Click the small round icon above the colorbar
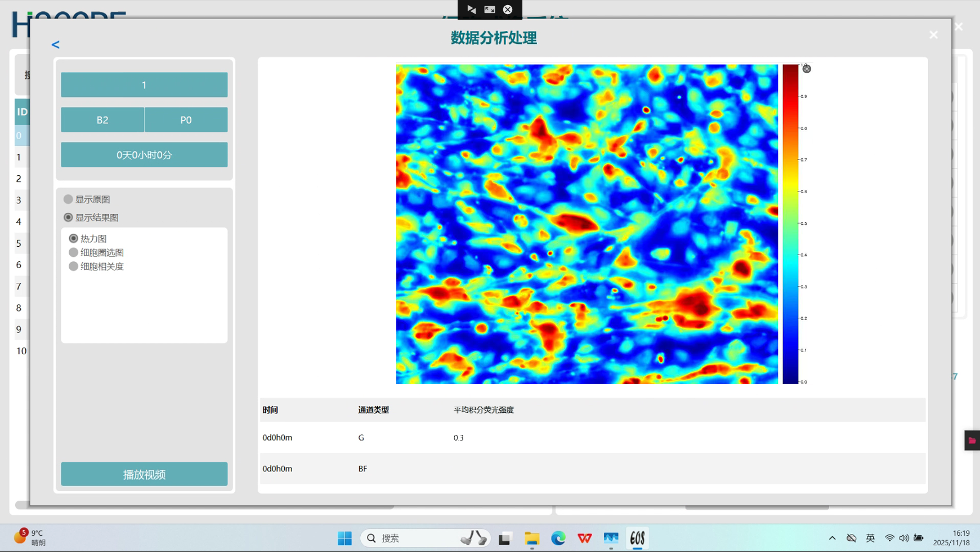Viewport: 980px width, 552px height. [807, 69]
